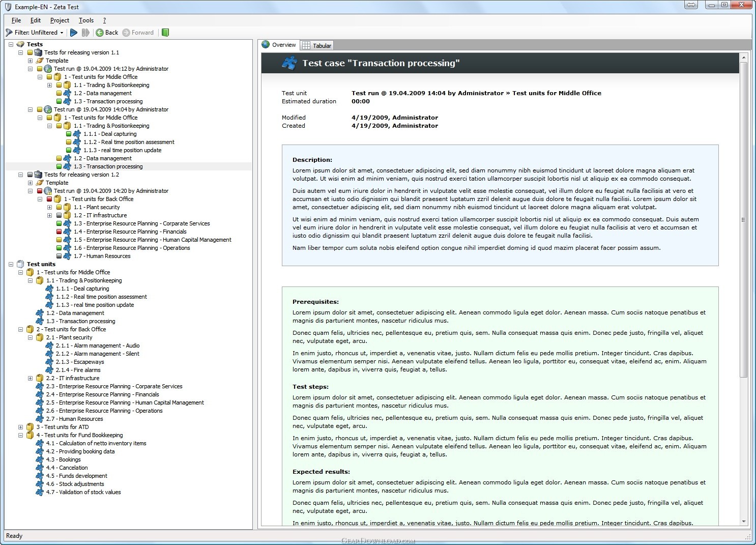This screenshot has width=756, height=545.
Task: Click box icon of 2 - Test units for Back Office
Action: pos(30,329)
